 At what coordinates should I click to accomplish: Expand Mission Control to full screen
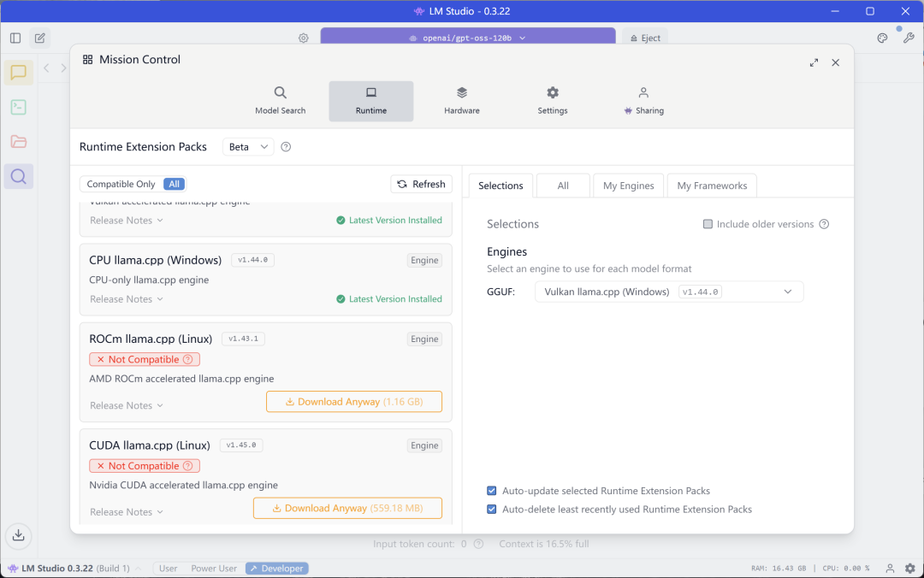pyautogui.click(x=814, y=62)
